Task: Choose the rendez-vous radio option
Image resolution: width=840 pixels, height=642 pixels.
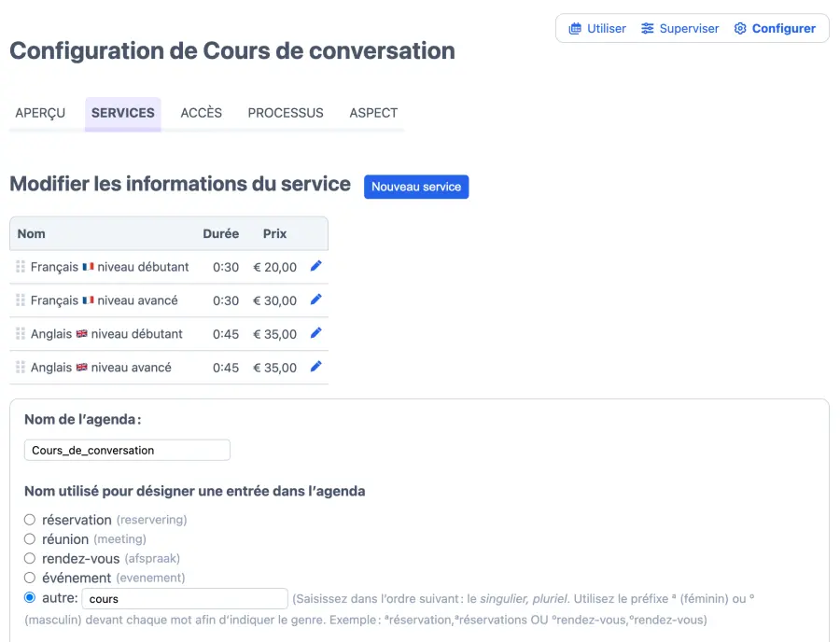Action: point(30,559)
